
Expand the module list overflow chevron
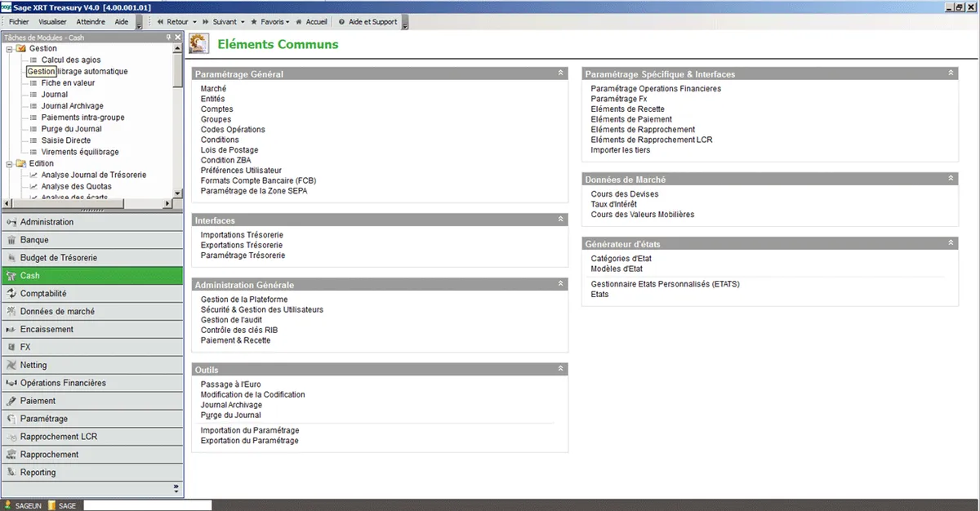click(x=176, y=488)
